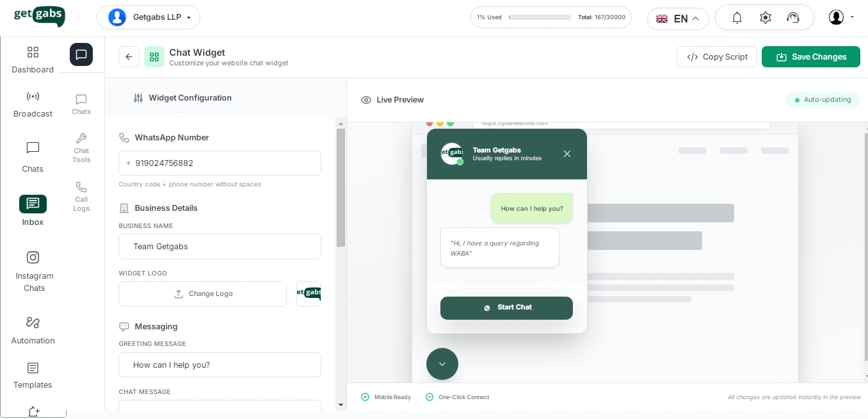868x419 pixels.
Task: Open the Automation section in the sidebar
Action: [x=33, y=330]
